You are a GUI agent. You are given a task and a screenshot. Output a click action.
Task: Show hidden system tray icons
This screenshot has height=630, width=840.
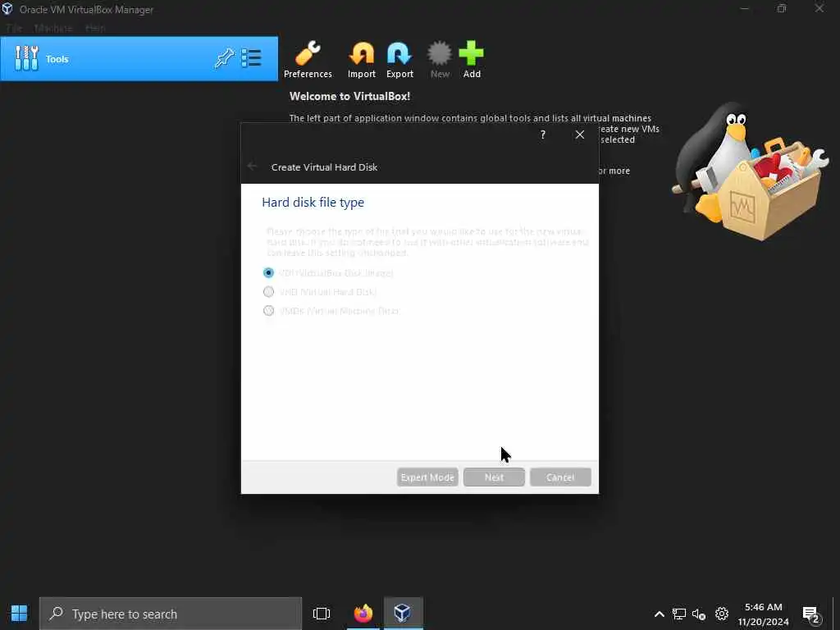pyautogui.click(x=660, y=614)
